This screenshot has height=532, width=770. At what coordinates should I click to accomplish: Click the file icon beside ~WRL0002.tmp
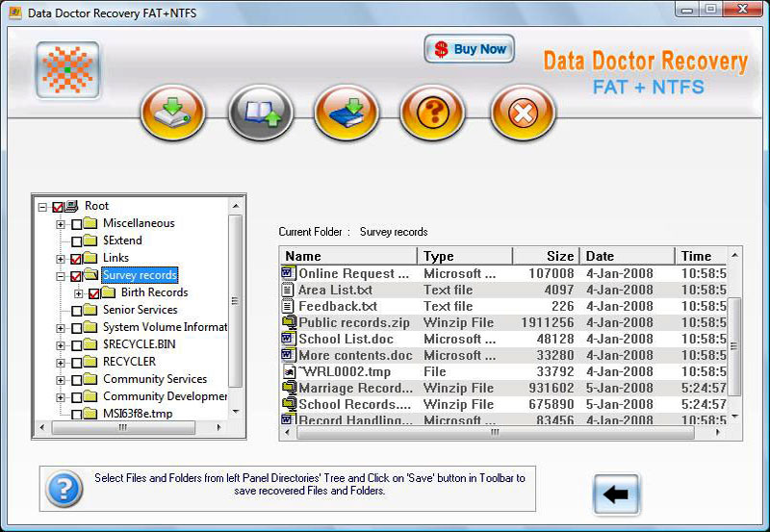[290, 371]
